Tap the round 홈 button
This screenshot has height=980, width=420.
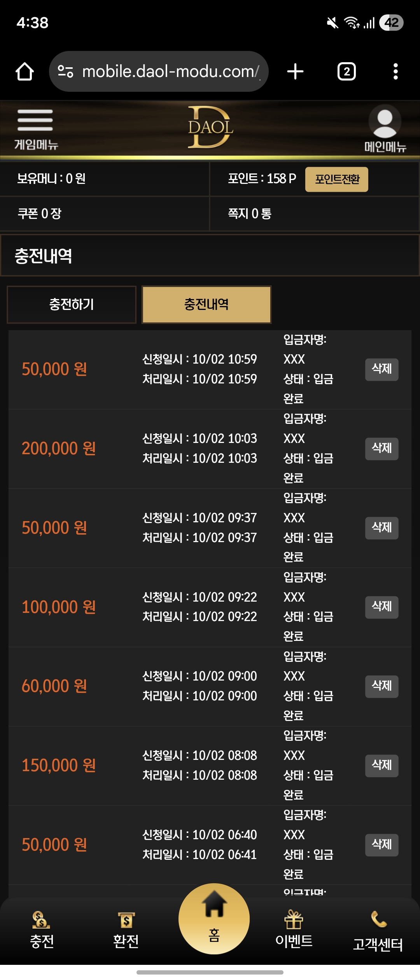(x=214, y=919)
